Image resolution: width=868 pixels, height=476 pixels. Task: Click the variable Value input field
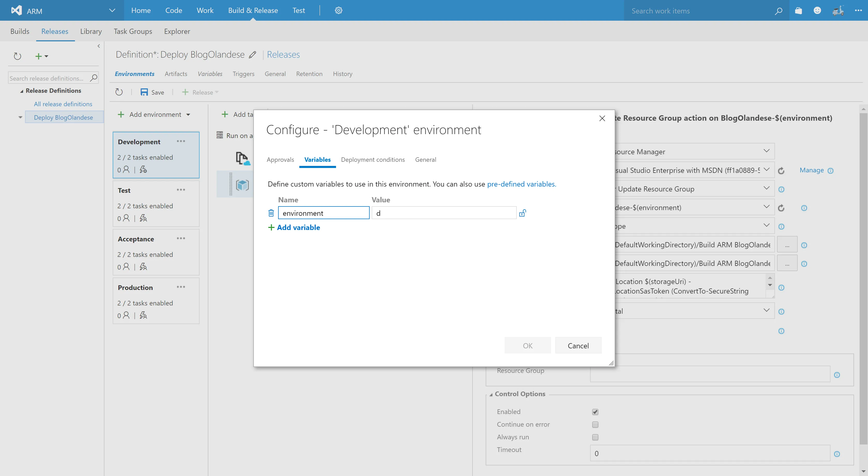tap(444, 213)
